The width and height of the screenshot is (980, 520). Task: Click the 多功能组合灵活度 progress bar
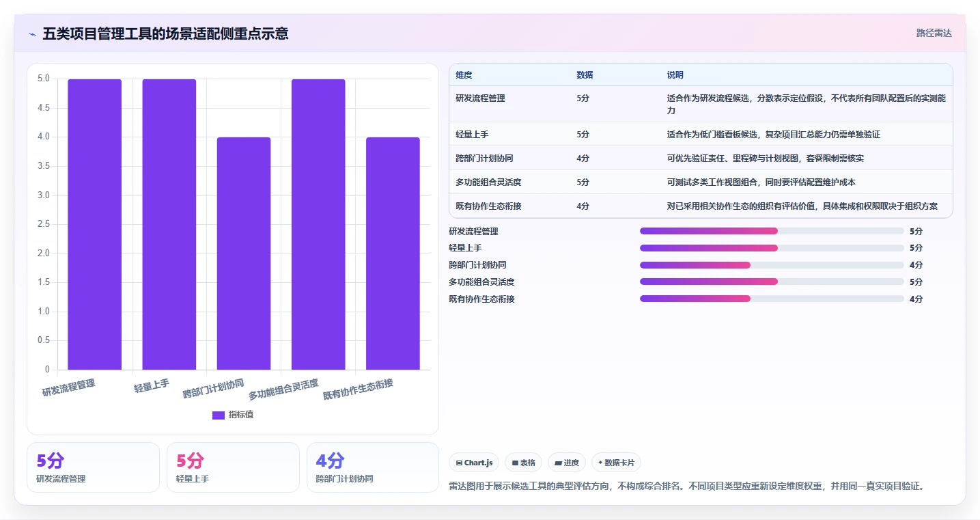pyautogui.click(x=772, y=282)
